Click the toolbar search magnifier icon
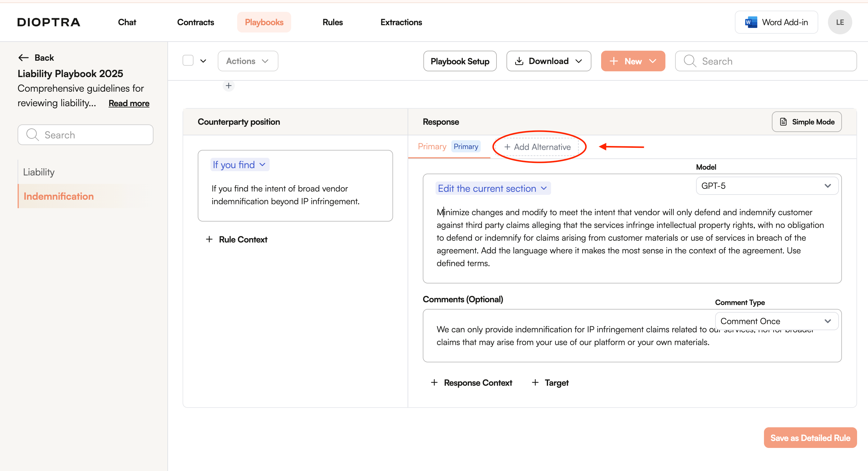This screenshot has width=868, height=471. (690, 61)
